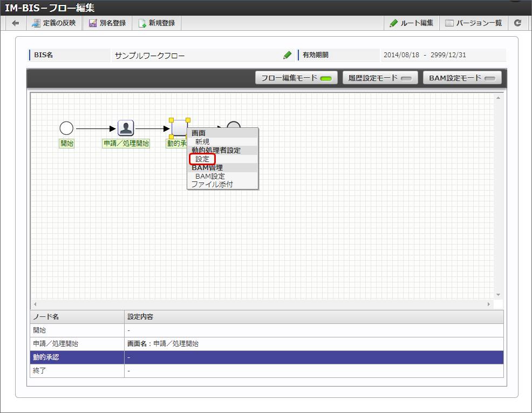532x413 pixels.
Task: Click the 画面名：申請／処理開始 cell
Action: [314, 344]
